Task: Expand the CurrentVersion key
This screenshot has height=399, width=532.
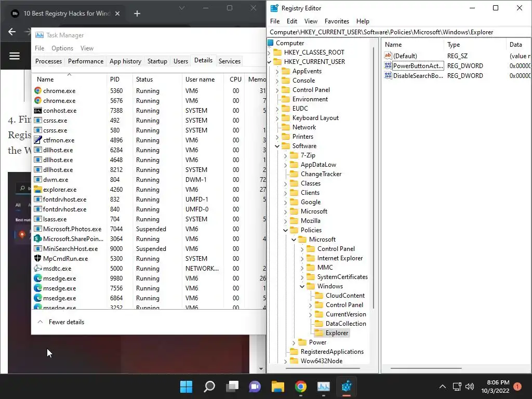Action: tap(311, 314)
